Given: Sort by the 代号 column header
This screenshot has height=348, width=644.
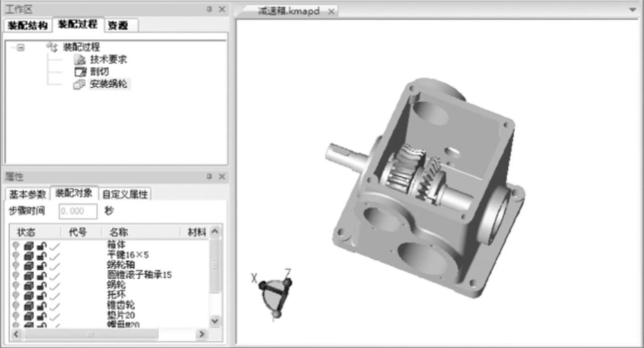Looking at the screenshot, I should 81,232.
